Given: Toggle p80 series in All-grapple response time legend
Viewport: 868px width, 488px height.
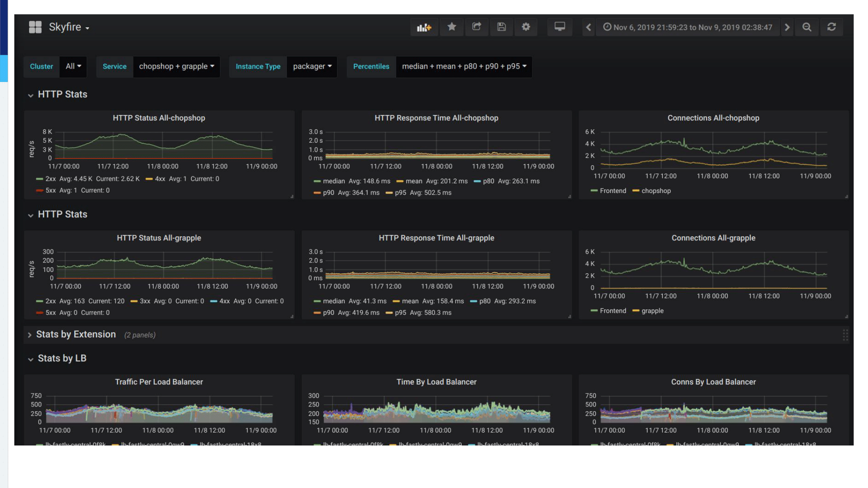Looking at the screenshot, I should pos(485,301).
